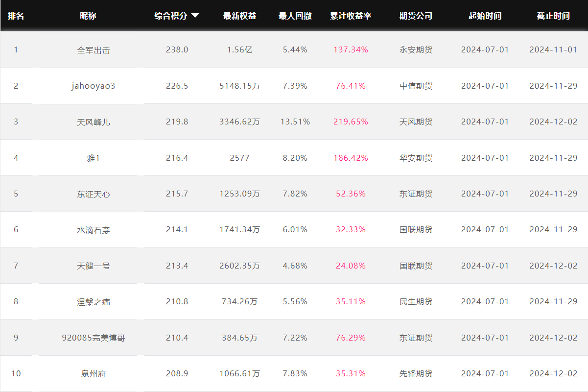Click the end date 2024-11-01
This screenshot has width=588, height=392.
pos(553,49)
